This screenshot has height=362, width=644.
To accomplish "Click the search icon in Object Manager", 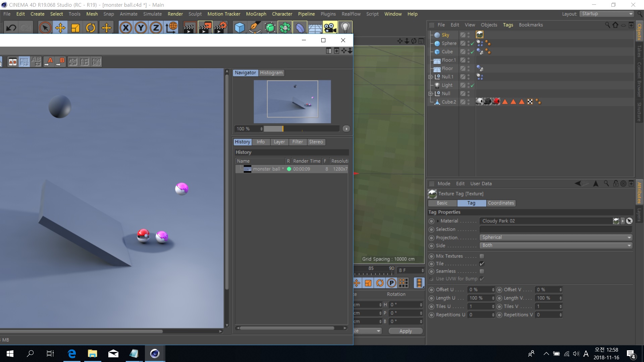I will (607, 25).
